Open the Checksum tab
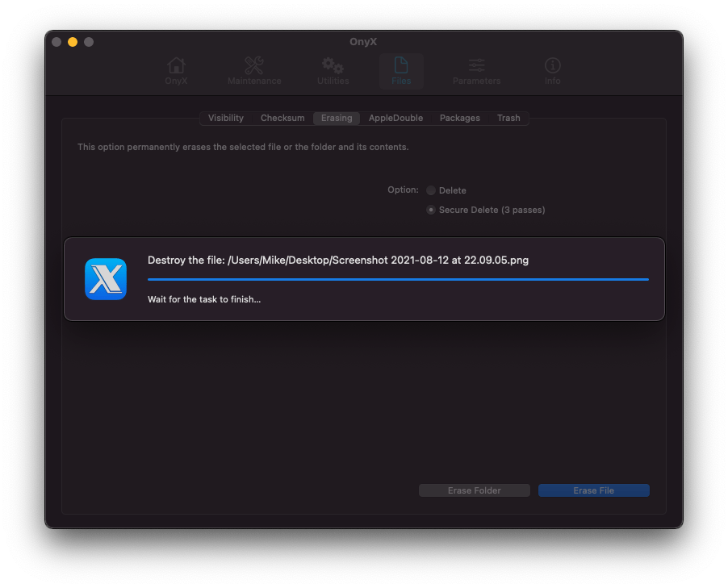 (282, 118)
